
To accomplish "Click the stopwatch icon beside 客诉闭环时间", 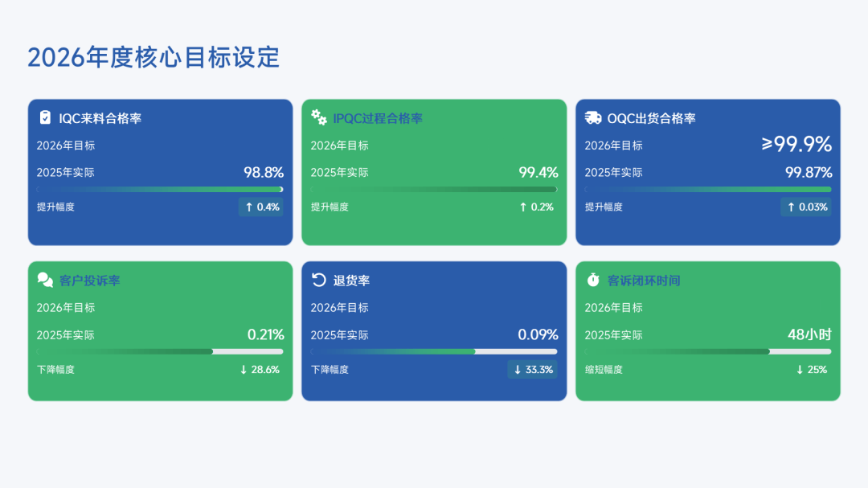I will pyautogui.click(x=593, y=280).
